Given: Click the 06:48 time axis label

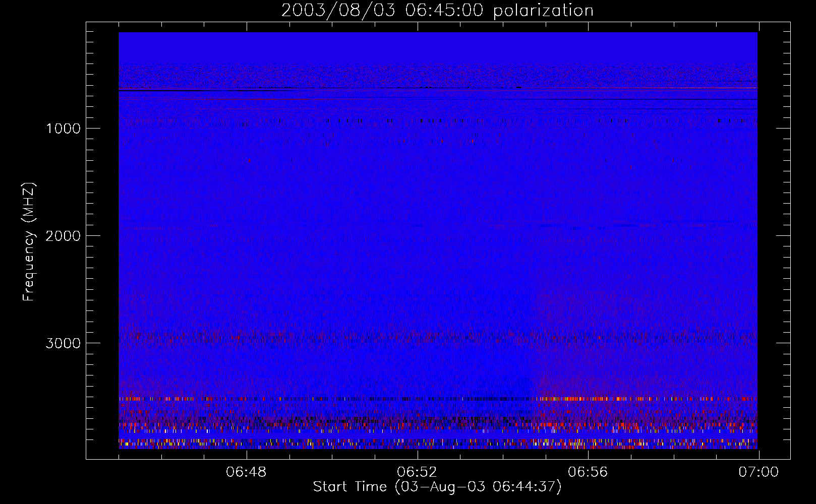Looking at the screenshot, I should coord(246,472).
